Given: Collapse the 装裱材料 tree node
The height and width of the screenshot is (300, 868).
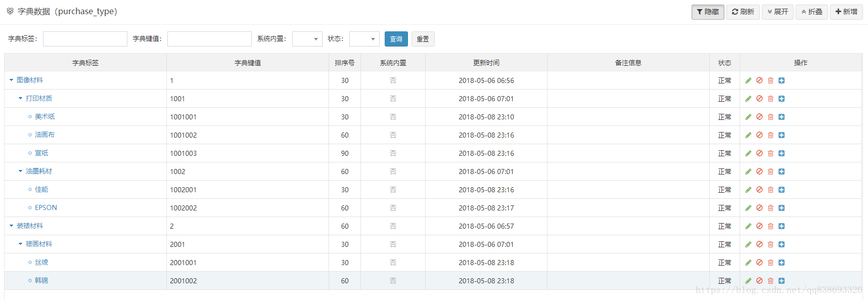Looking at the screenshot, I should coord(11,226).
